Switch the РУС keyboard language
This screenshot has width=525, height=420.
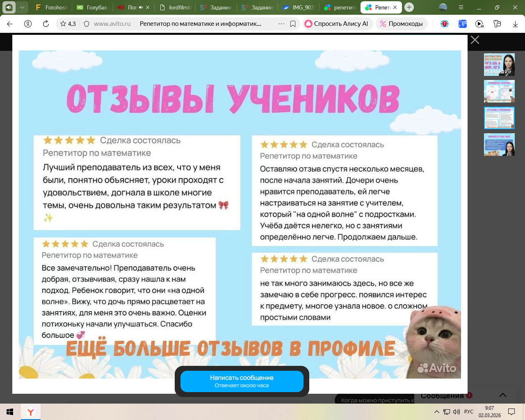[469, 412]
